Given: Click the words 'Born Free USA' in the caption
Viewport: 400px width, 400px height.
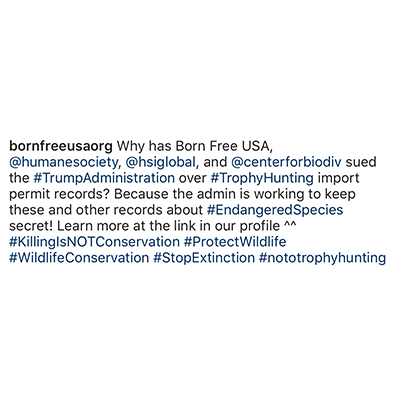Looking at the screenshot, I should tap(222, 146).
